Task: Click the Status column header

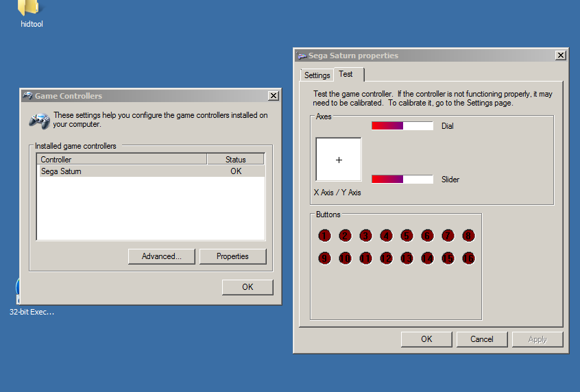Action: pyautogui.click(x=236, y=160)
